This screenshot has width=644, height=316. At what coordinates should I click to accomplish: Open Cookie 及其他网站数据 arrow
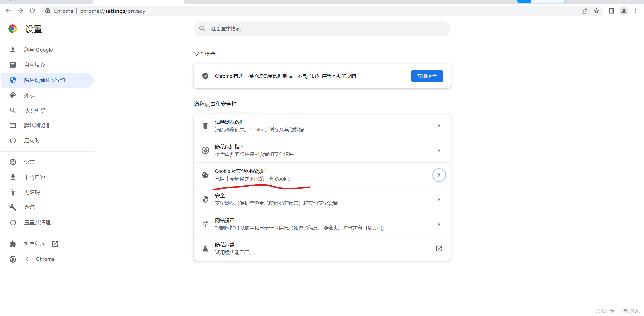coord(439,175)
